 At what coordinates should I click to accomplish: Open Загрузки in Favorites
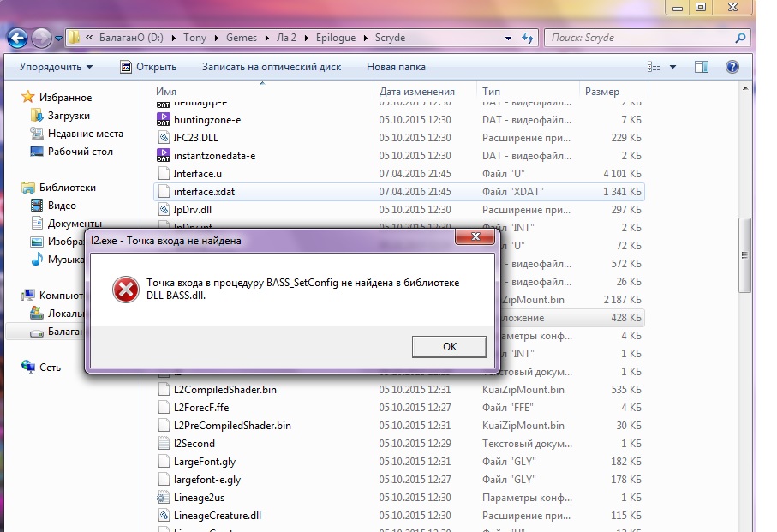tap(69, 116)
